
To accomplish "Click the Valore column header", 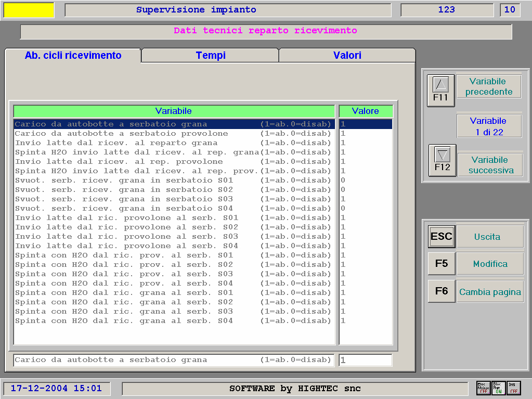I will pos(366,111).
